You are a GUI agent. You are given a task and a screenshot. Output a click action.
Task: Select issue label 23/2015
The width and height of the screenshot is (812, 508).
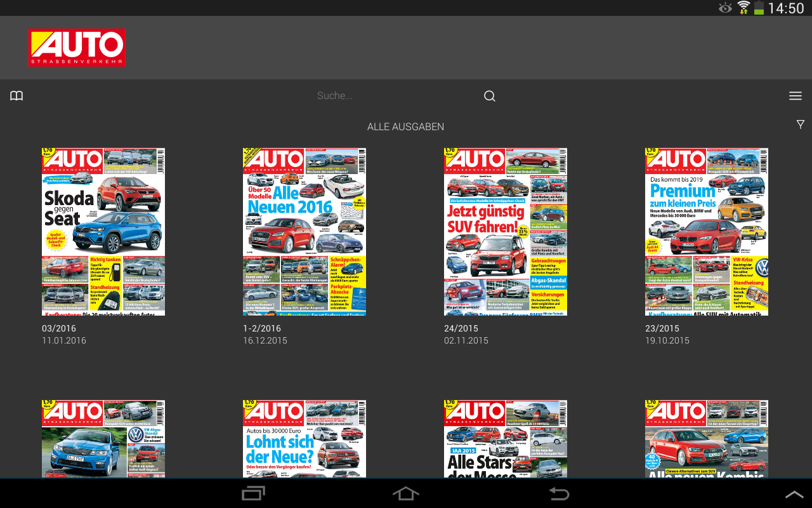662,328
